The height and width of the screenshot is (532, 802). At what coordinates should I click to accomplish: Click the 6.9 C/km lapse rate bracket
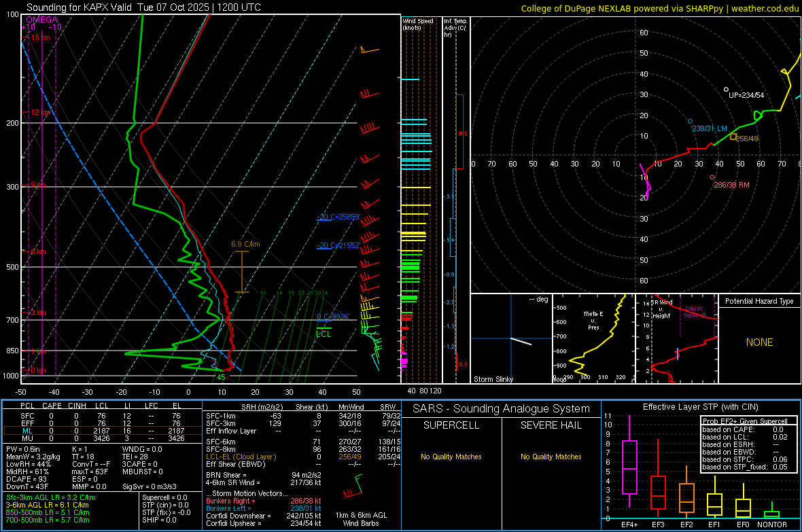coord(242,272)
